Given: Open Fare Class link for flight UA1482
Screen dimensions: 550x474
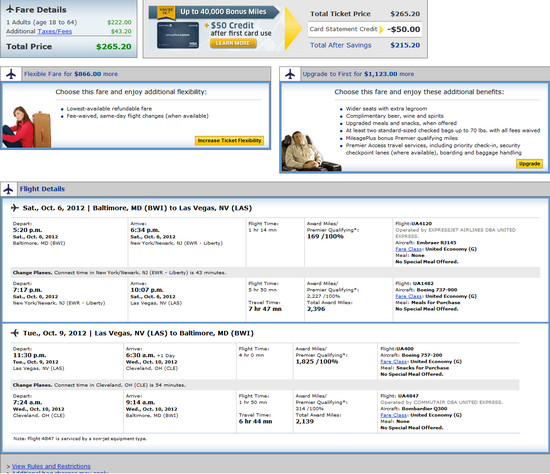Looking at the screenshot, I should [x=409, y=296].
